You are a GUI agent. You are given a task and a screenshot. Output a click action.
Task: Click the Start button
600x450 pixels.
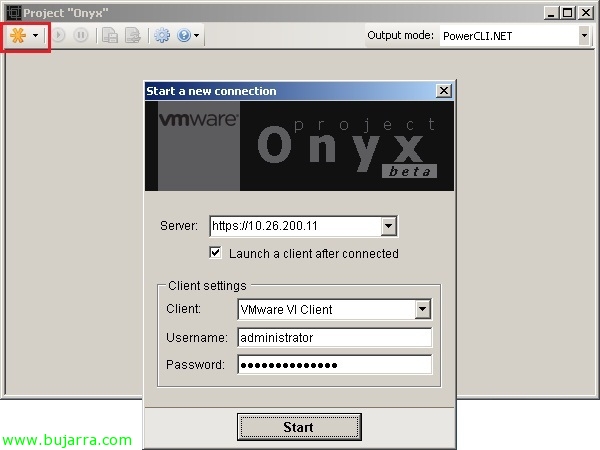coord(299,427)
